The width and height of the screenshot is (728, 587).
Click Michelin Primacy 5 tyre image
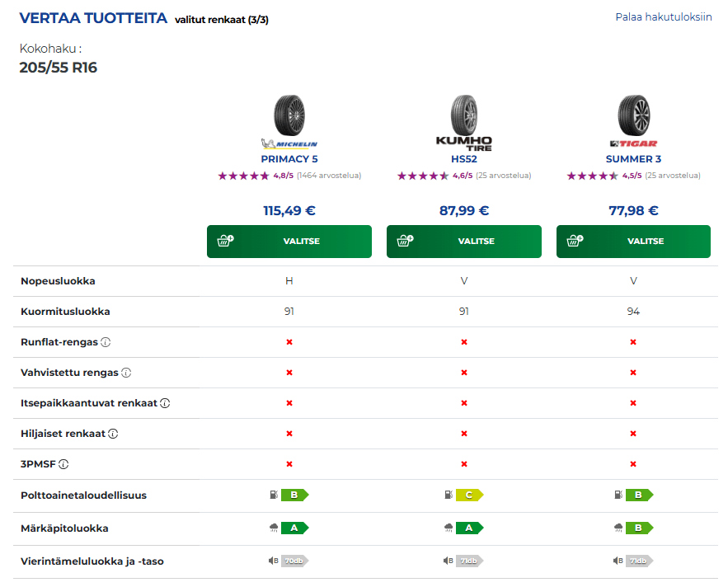pos(289,115)
